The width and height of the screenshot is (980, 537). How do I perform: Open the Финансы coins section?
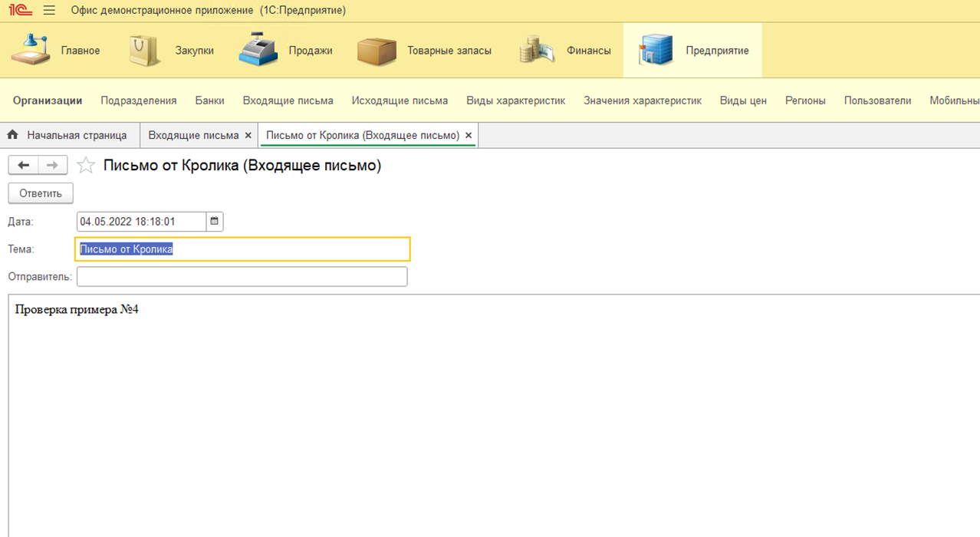point(565,51)
